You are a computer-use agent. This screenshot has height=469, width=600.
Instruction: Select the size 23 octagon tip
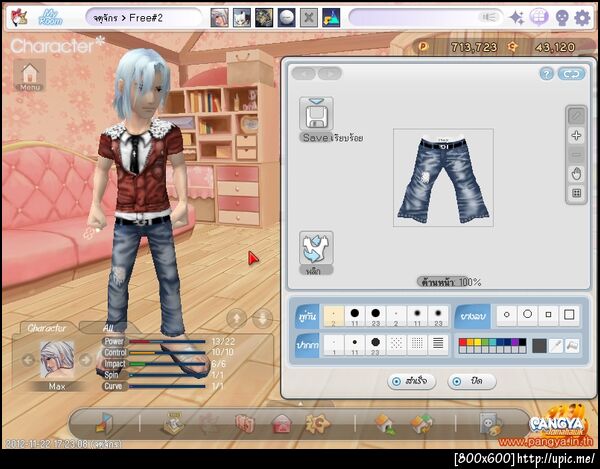tap(375, 345)
